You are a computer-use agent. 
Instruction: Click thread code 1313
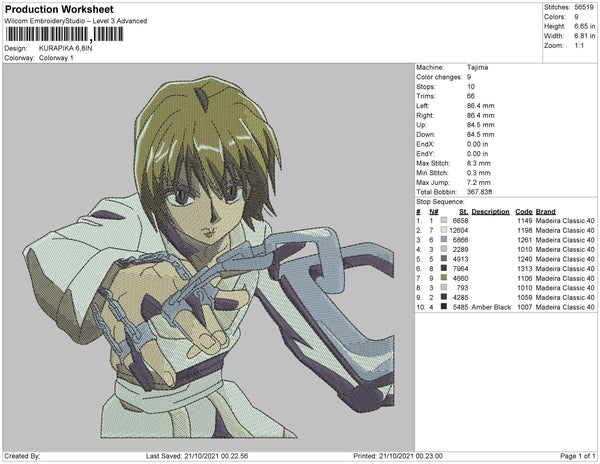(525, 269)
